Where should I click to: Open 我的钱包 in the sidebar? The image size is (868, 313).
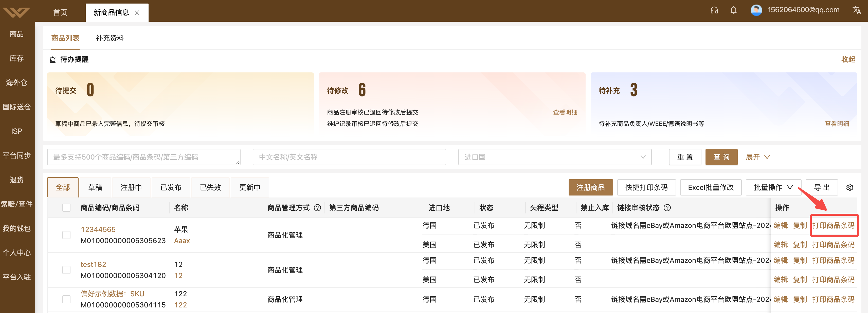coord(17,228)
